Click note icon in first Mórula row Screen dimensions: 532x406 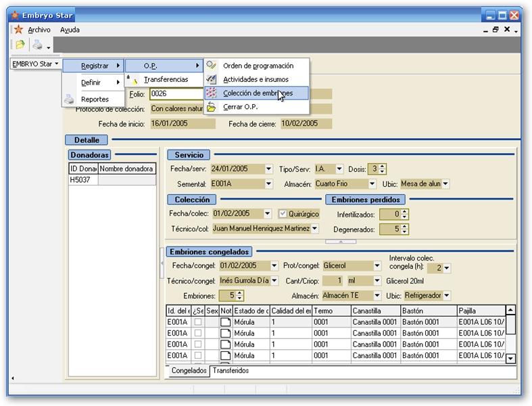tap(225, 321)
